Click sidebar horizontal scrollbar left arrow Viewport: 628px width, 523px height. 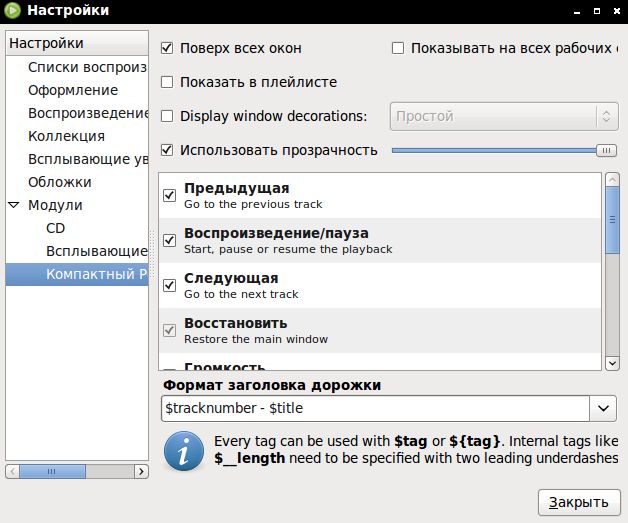12,471
